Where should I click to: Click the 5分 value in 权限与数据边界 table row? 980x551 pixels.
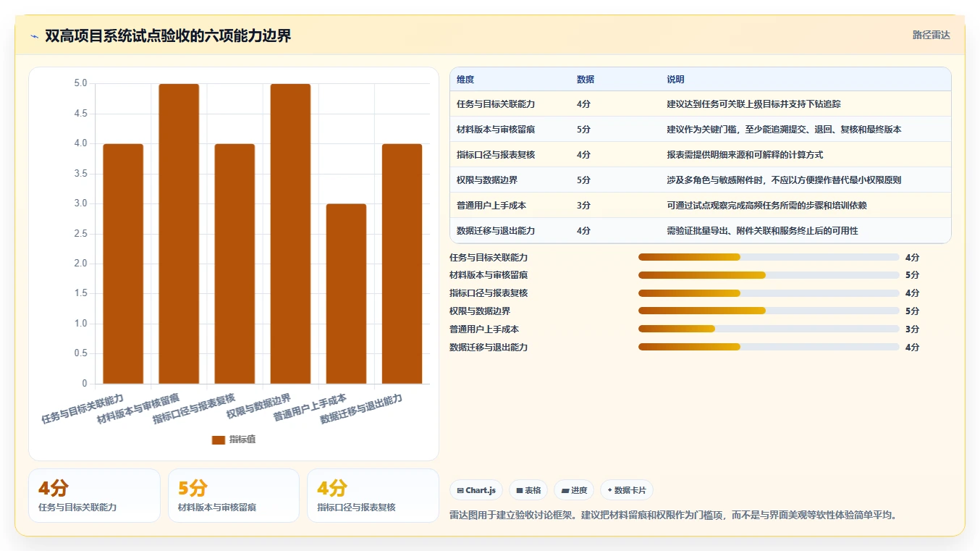(583, 180)
